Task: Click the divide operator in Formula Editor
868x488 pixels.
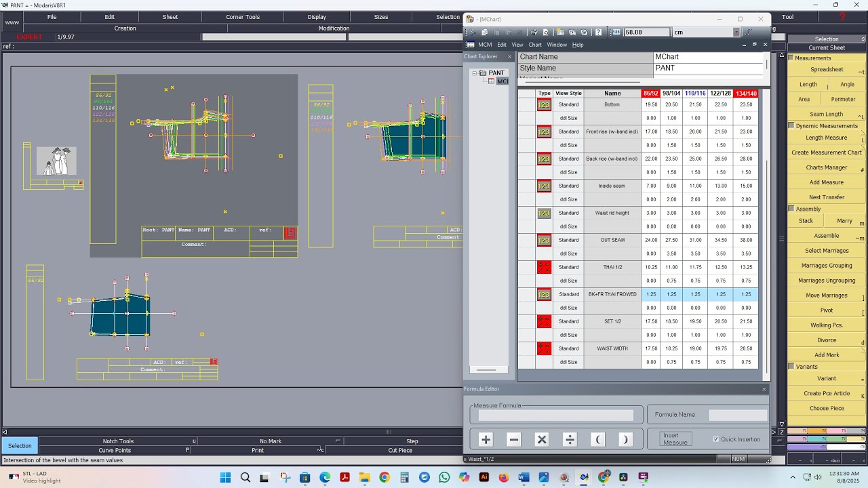Action: pos(570,439)
